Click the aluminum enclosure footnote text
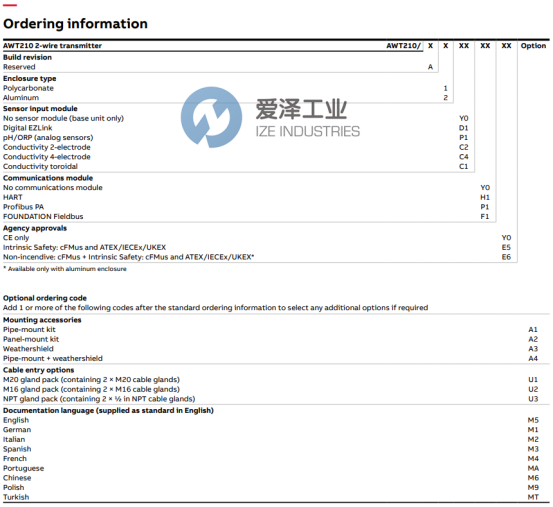The height and width of the screenshot is (507, 553). (x=65, y=269)
